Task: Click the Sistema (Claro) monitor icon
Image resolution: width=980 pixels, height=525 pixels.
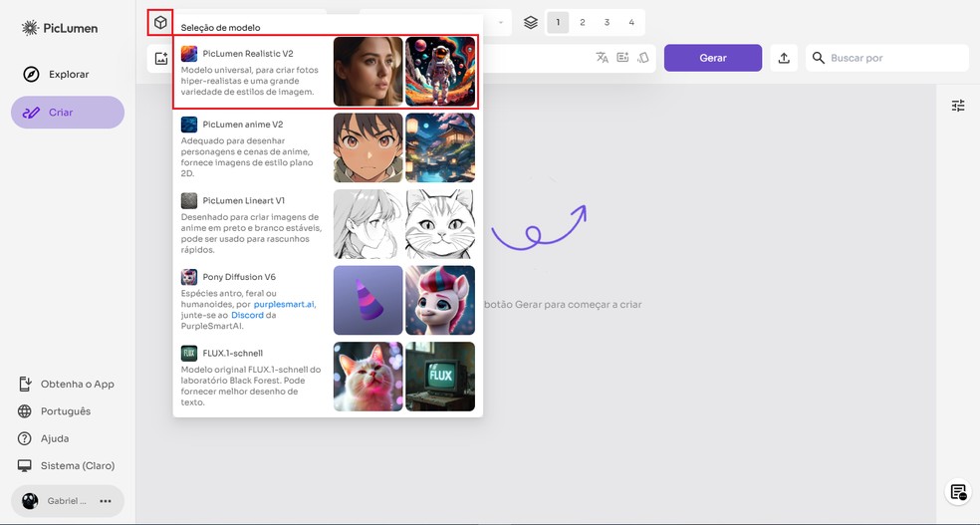Action: pos(24,465)
